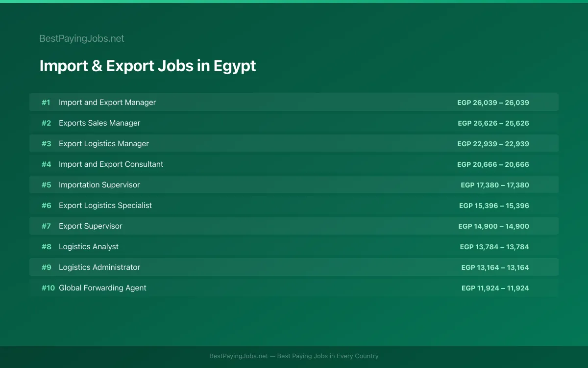This screenshot has width=588, height=368.
Task: Select salary EGP 11,924 – 11,924
Action: click(495, 288)
